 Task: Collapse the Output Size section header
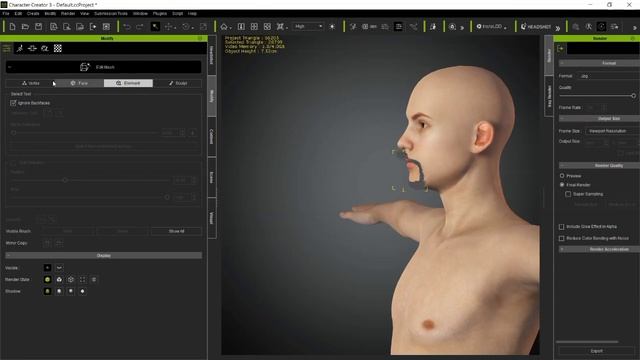[599, 118]
